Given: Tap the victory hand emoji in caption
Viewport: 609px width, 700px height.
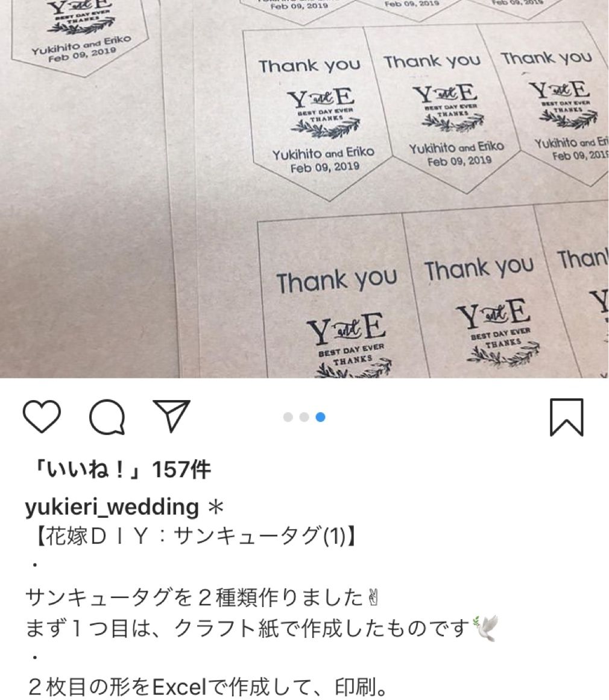Looking at the screenshot, I should (373, 597).
